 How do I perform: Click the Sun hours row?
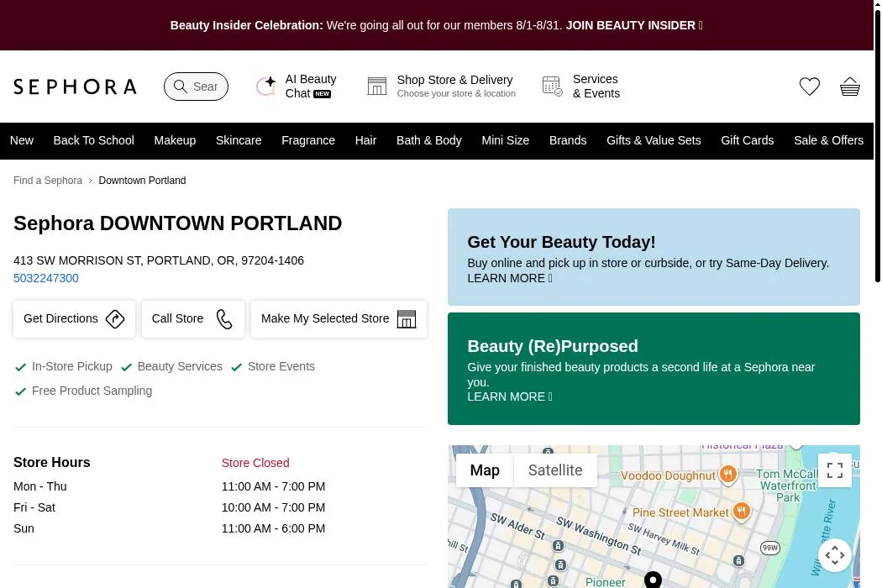(170, 528)
